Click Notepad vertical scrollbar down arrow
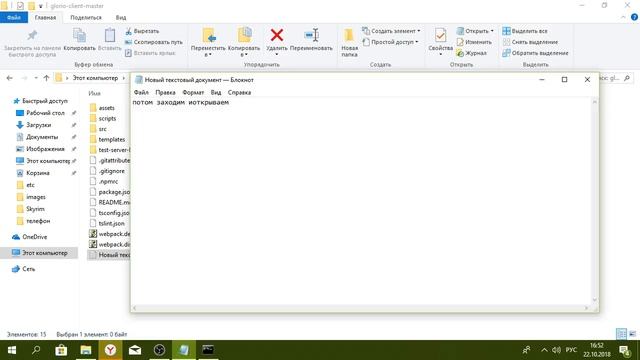Screen dimensions: 640x360 tap(595, 300)
